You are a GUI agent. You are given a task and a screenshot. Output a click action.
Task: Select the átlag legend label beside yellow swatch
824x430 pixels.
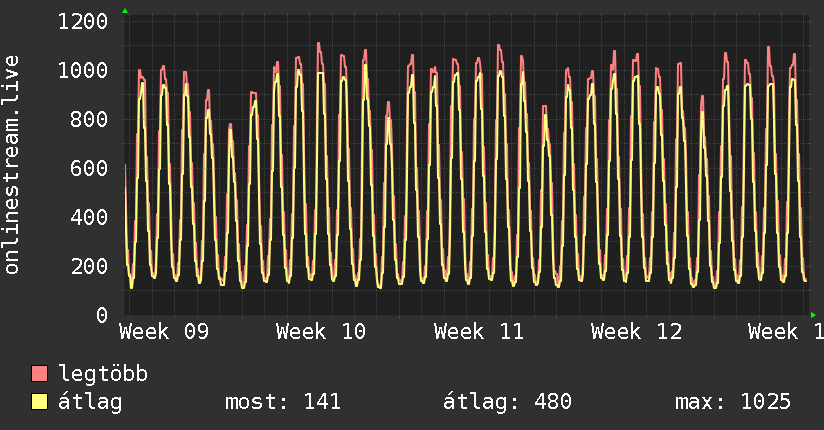pos(91,402)
